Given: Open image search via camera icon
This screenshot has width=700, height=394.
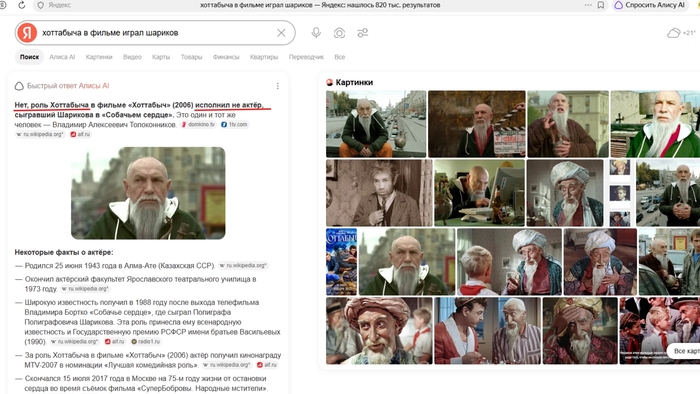Looking at the screenshot, I should point(339,33).
